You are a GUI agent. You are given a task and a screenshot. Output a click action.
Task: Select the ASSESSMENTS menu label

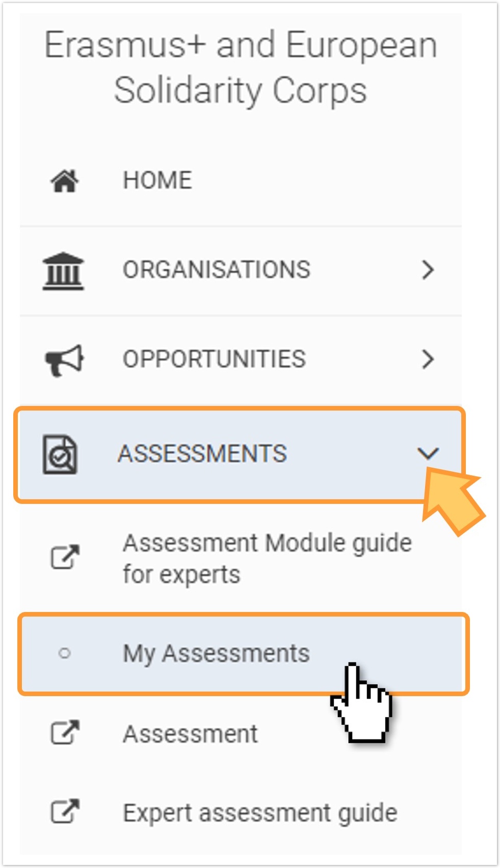(x=202, y=454)
